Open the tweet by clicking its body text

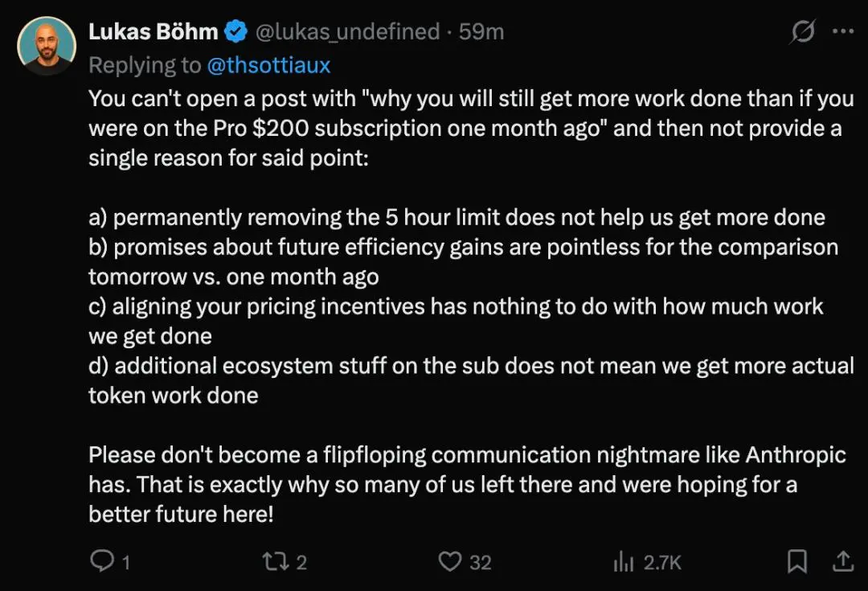coord(471,306)
